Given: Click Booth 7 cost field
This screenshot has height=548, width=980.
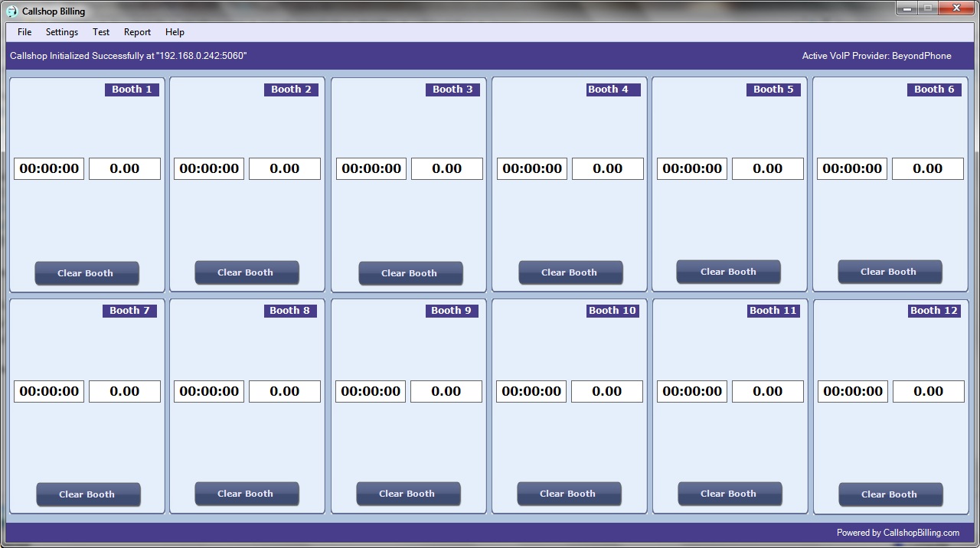Looking at the screenshot, I should (x=125, y=391).
